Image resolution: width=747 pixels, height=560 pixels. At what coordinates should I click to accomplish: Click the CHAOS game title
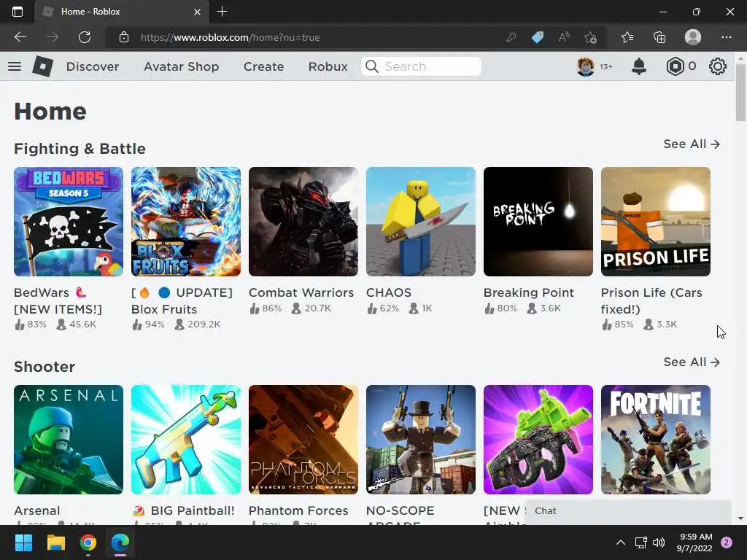pos(389,292)
